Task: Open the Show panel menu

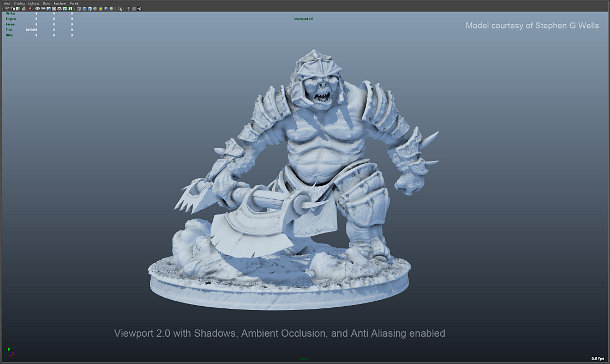Action: (46, 4)
